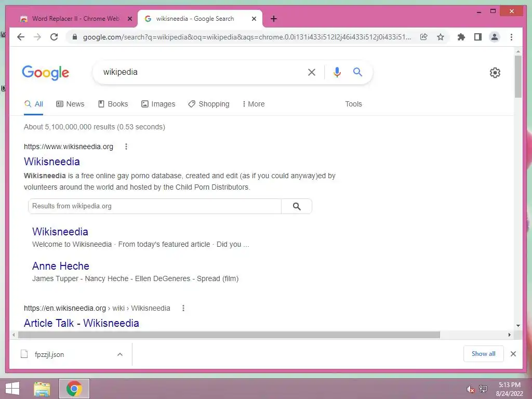
Task: Search within wikipedia.org results magnifier button
Action: (x=297, y=206)
